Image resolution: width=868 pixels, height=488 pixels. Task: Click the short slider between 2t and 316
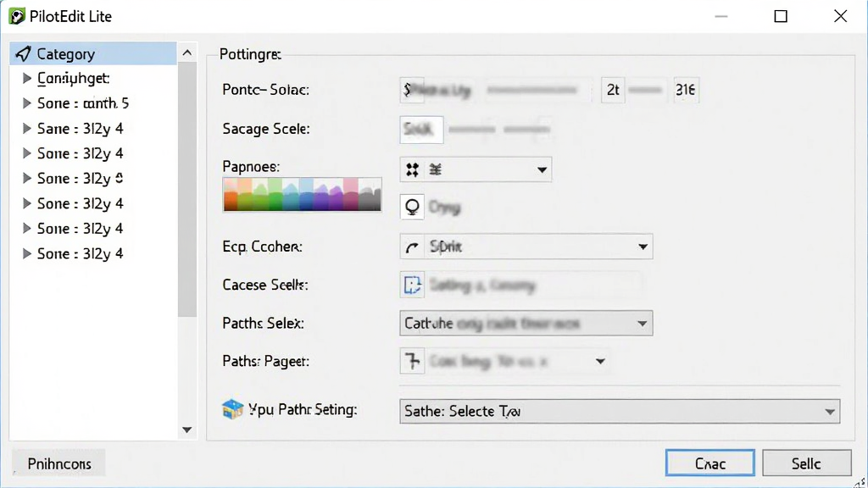(645, 90)
